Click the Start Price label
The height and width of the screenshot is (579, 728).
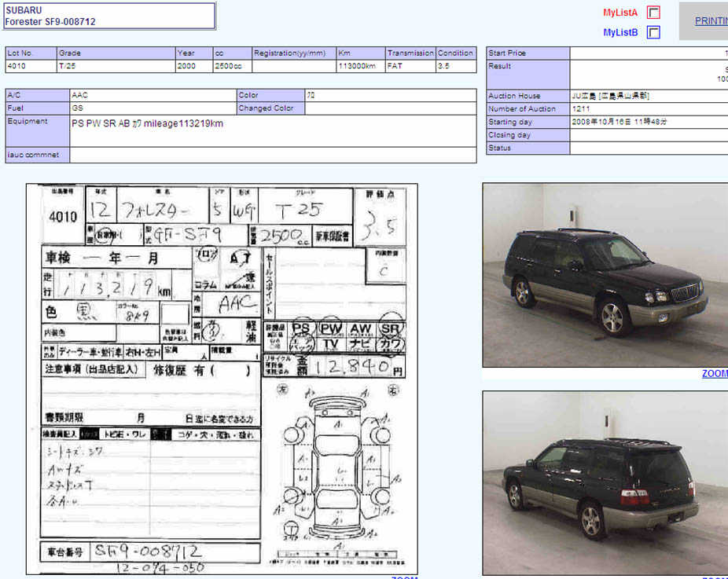[x=528, y=53]
